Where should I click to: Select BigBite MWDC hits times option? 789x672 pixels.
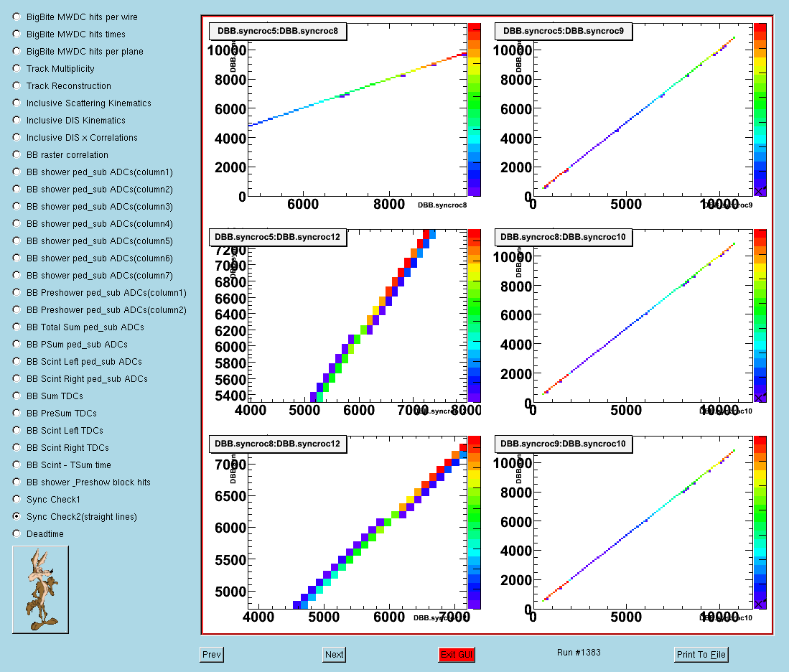point(17,34)
